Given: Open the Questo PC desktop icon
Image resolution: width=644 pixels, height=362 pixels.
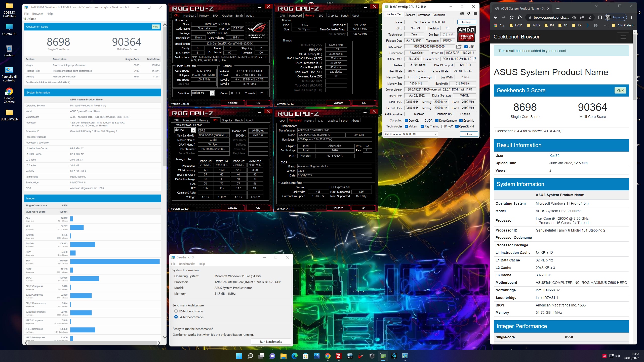Looking at the screenshot, I should coord(9,30).
